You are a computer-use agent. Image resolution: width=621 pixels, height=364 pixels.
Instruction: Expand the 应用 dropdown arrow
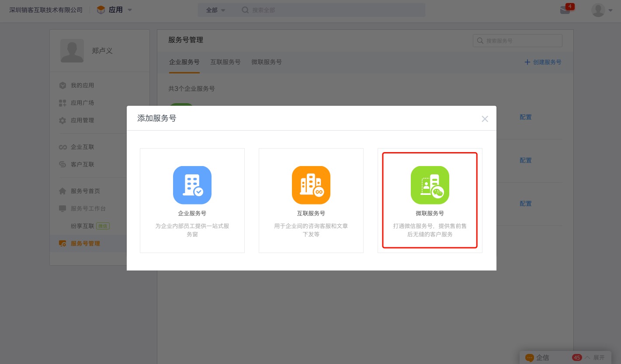130,10
